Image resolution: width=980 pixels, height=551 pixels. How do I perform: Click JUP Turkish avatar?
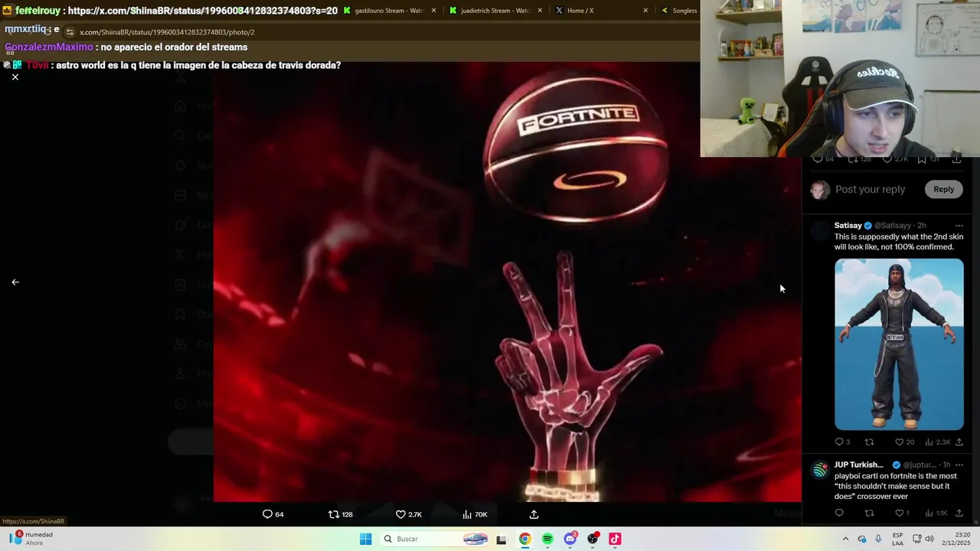click(820, 470)
